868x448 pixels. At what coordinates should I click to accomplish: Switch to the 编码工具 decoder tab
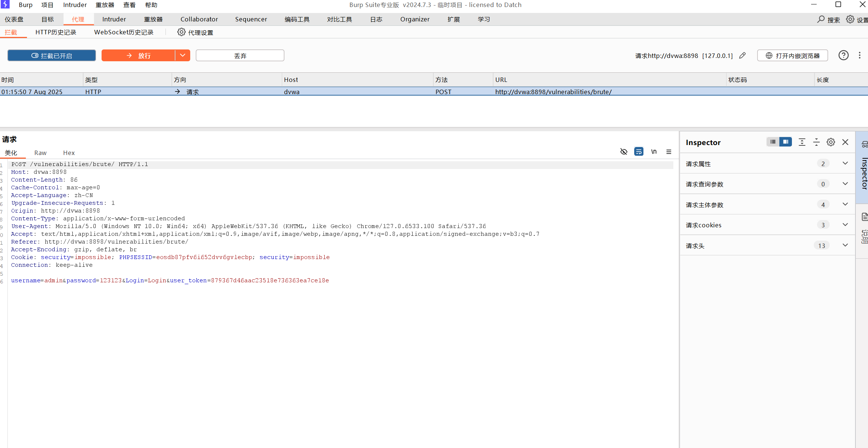(297, 19)
